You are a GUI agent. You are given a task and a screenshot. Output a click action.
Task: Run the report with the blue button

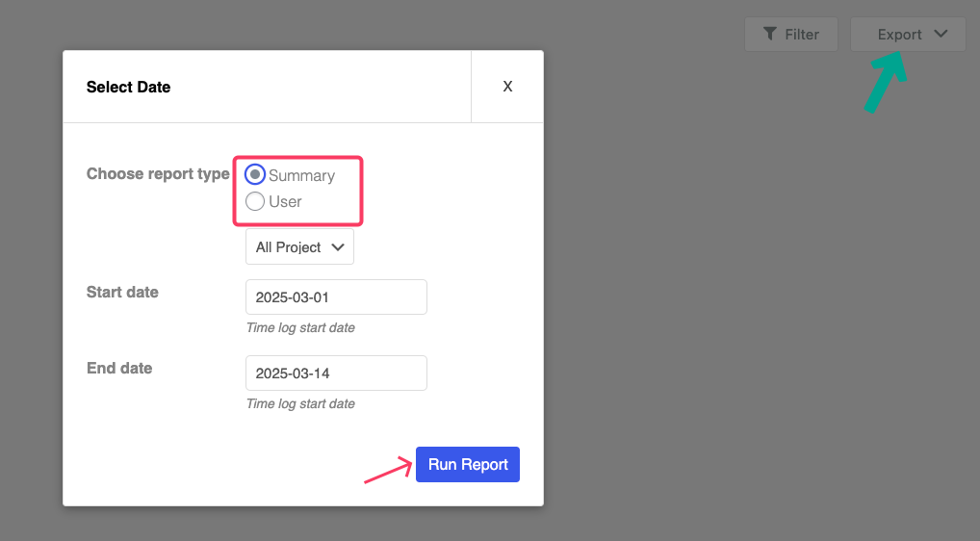[x=468, y=464]
